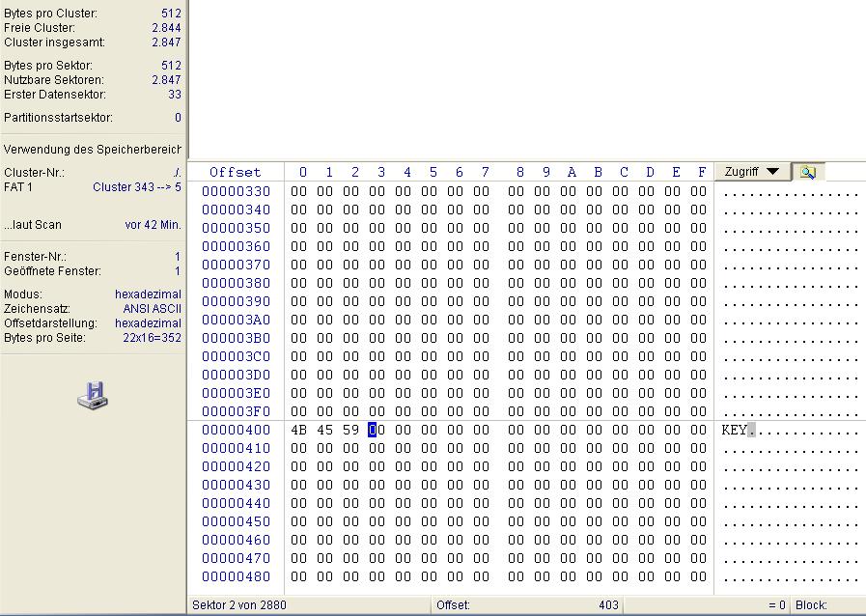
Task: Select hex byte 45 in row 00000400
Action: (325, 430)
